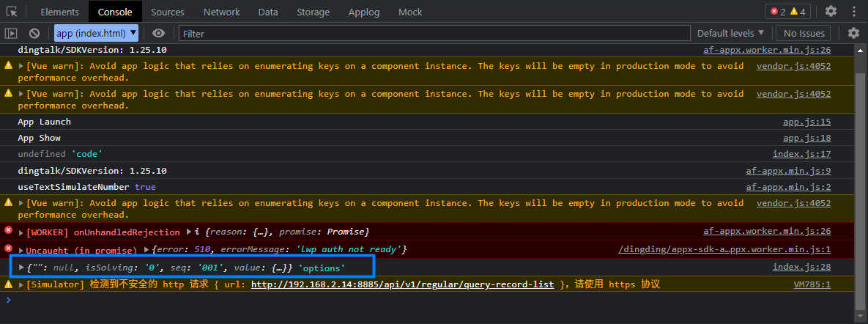Open the app (index.html) context dropdown
The height and width of the screenshot is (324, 868).
coord(96,34)
